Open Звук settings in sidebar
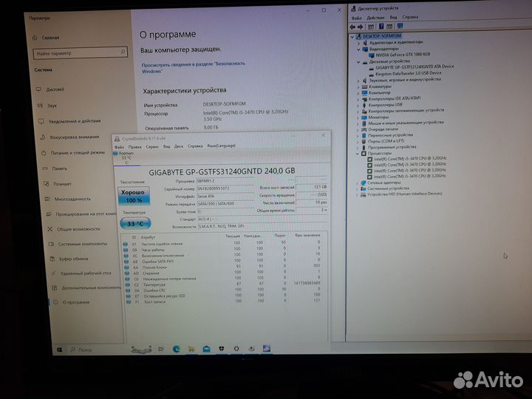Screen dimensions: 532x399 point(47,106)
